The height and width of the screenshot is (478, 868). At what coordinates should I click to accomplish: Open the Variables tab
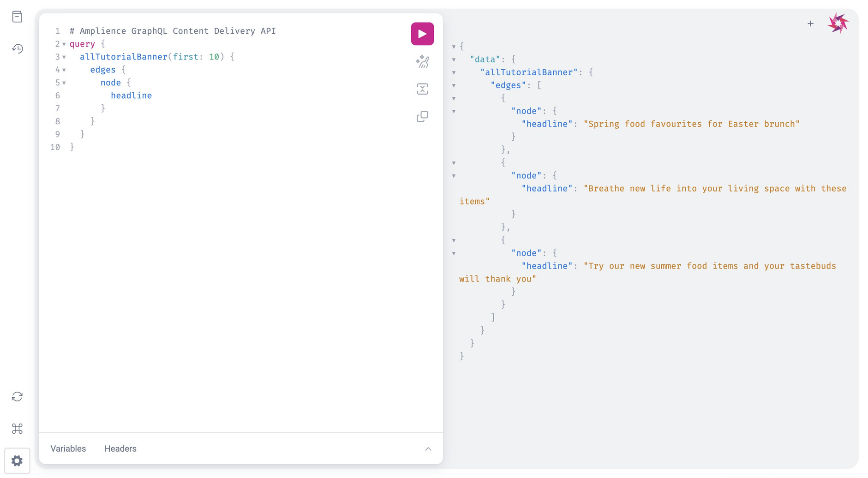pos(68,448)
